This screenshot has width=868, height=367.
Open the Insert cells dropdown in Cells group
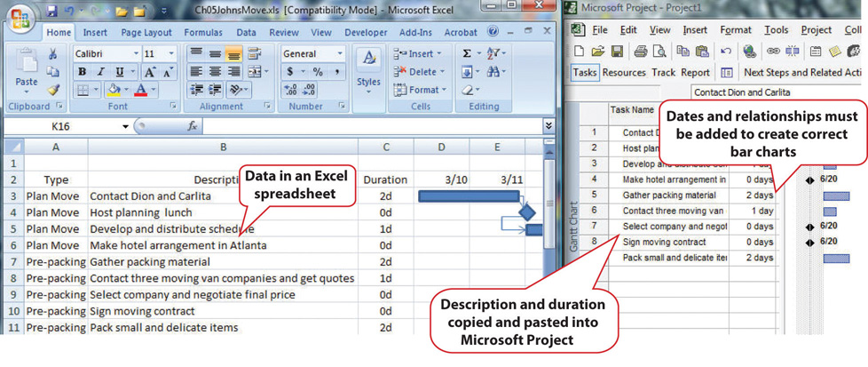418,54
